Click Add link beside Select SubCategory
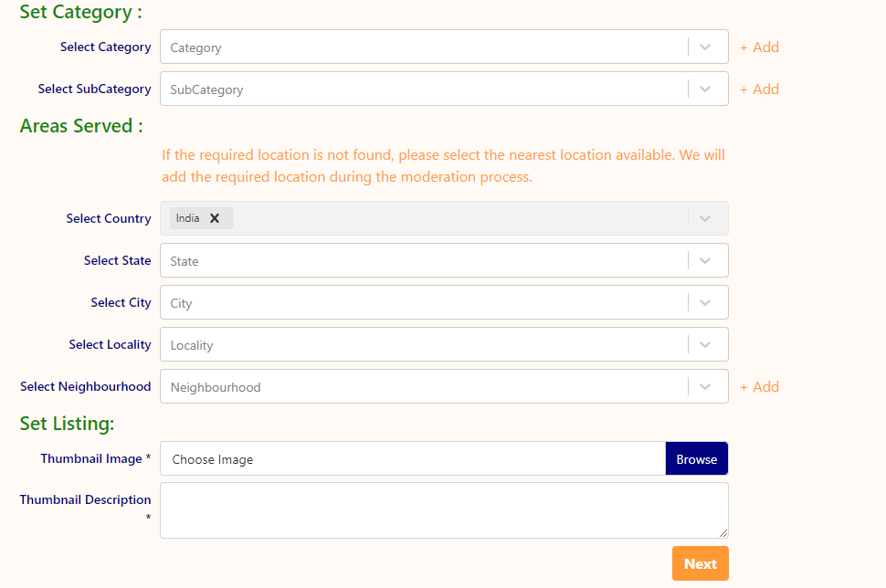Viewport: 886px width, 588px height. click(x=759, y=89)
